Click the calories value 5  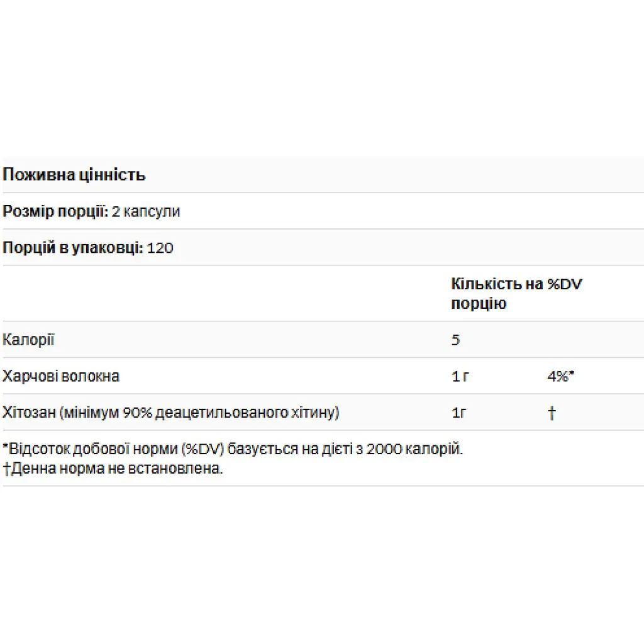pos(455,340)
